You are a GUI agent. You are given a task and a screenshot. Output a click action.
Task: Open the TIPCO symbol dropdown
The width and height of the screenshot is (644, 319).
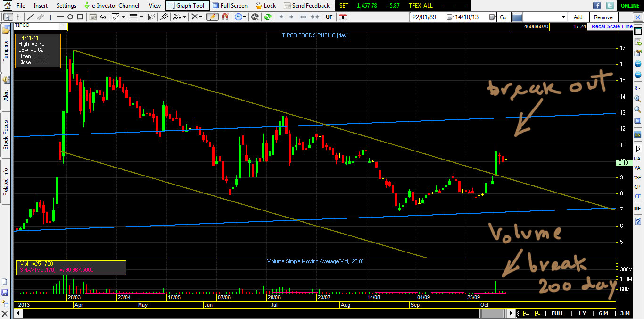click(x=63, y=26)
